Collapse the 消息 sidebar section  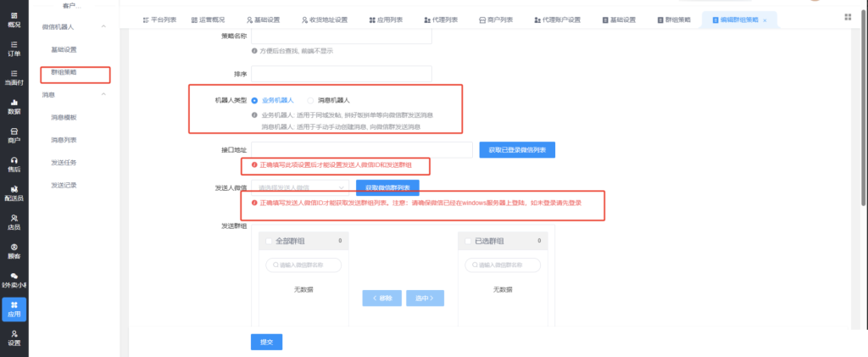(x=103, y=94)
